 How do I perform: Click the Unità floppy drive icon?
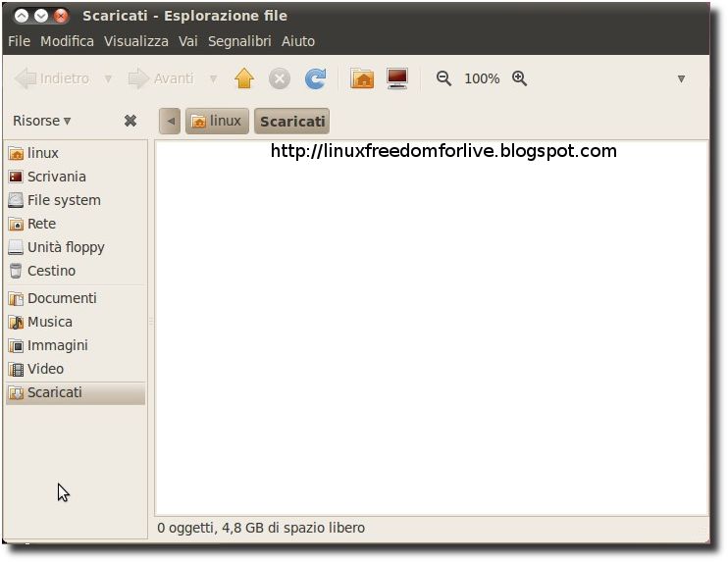coord(16,247)
